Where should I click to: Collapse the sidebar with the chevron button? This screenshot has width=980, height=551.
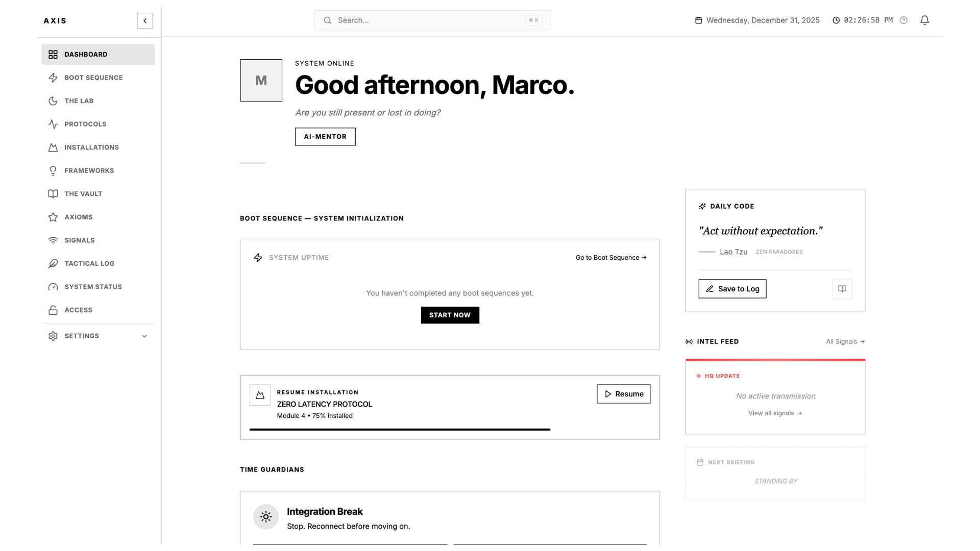pos(145,20)
